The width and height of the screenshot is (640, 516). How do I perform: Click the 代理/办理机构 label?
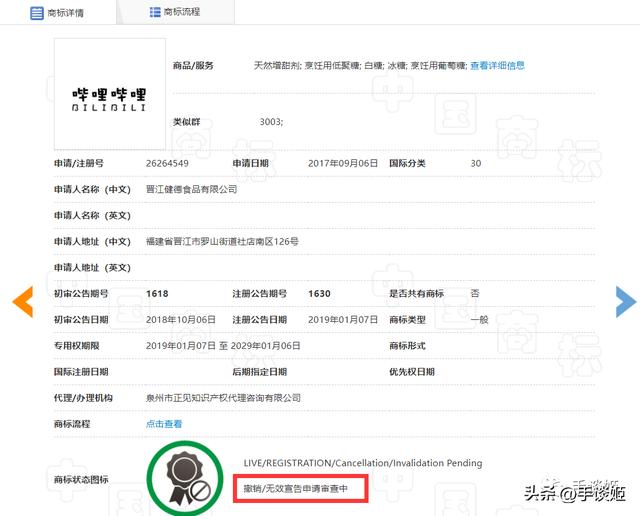point(83,398)
